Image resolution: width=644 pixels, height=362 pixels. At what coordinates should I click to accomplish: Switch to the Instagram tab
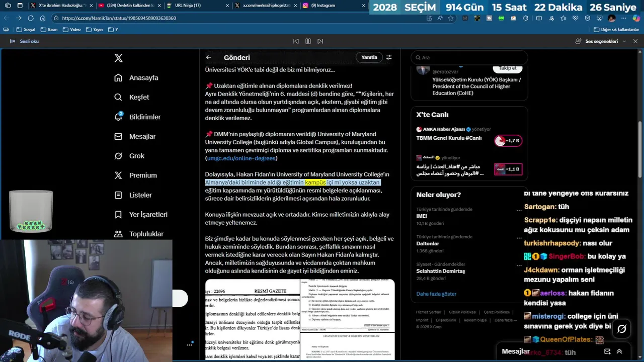[x=334, y=6]
